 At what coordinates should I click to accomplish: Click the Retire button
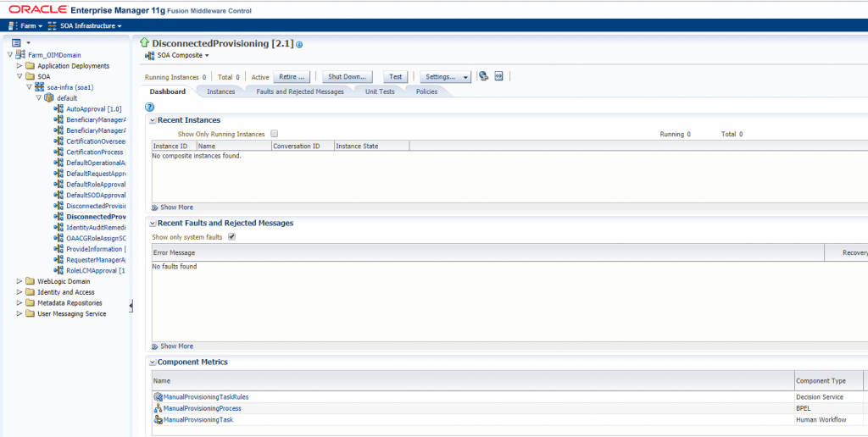tap(292, 77)
